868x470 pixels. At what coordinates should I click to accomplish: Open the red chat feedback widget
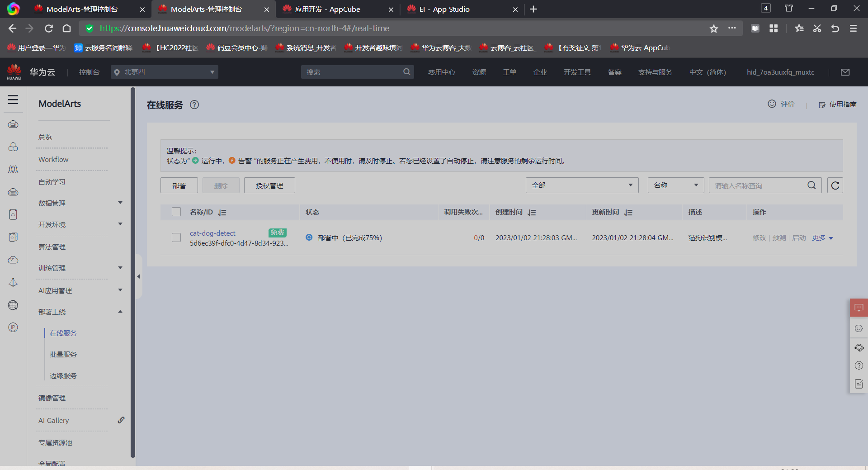(x=859, y=308)
